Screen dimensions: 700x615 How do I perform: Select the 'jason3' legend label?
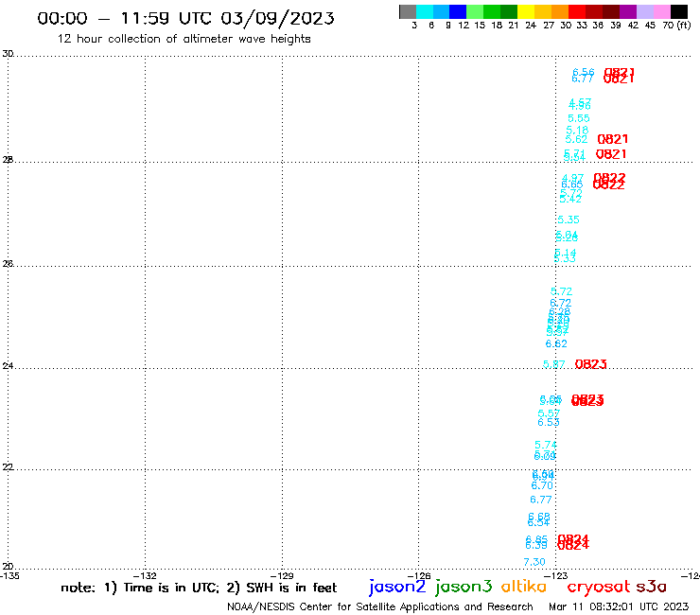point(464,587)
